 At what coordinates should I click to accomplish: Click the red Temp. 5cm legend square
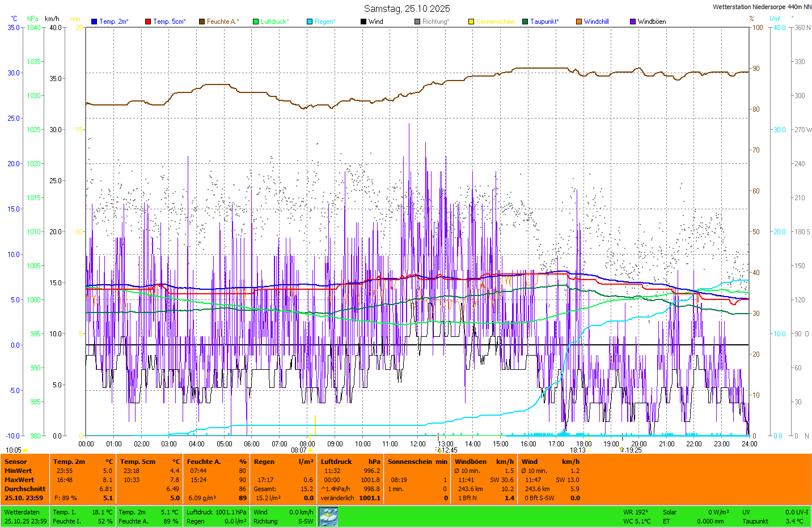click(148, 22)
